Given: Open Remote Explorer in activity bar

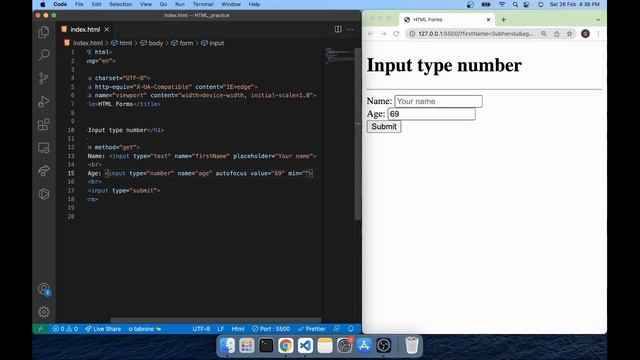Looking at the screenshot, I should point(44,147).
